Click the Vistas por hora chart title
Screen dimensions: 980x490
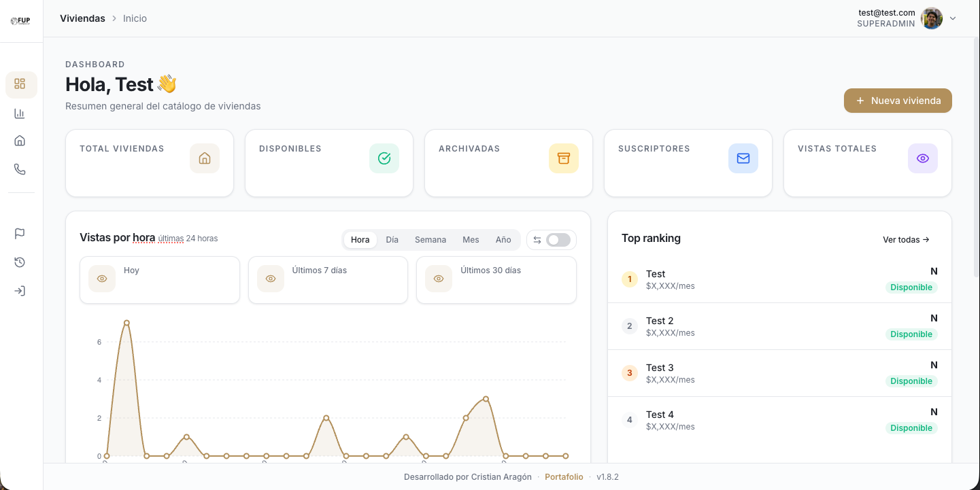[118, 238]
